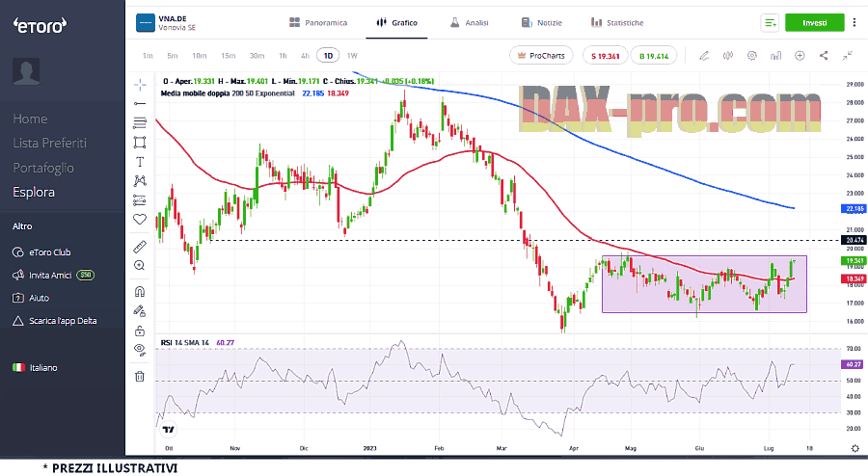
Task: Click the heart favorites icon in toolbar
Action: 140,220
